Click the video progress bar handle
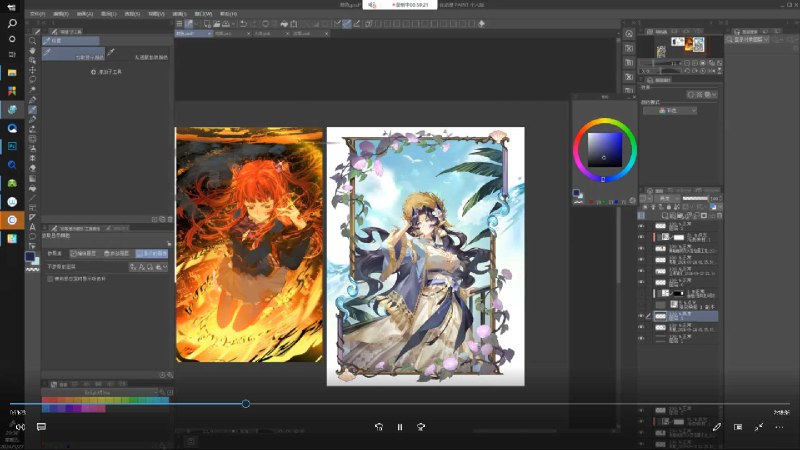Viewport: 800px width, 450px height. (x=246, y=404)
